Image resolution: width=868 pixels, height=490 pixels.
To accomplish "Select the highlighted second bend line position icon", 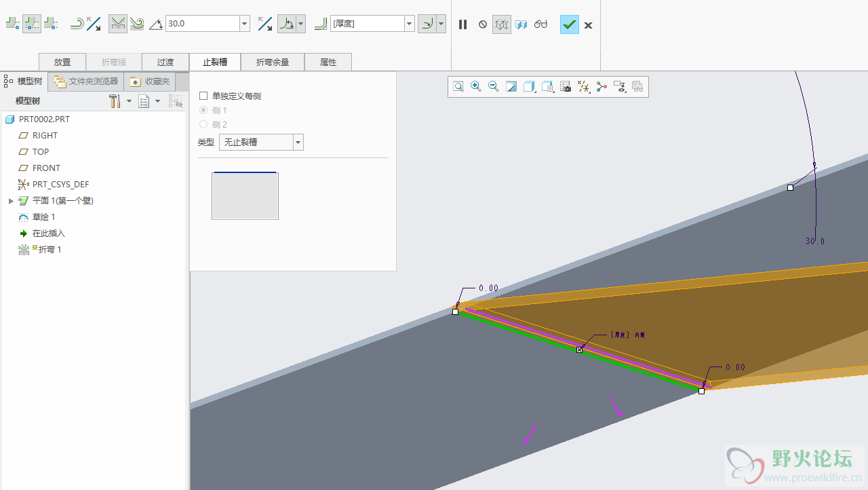I will [x=32, y=24].
